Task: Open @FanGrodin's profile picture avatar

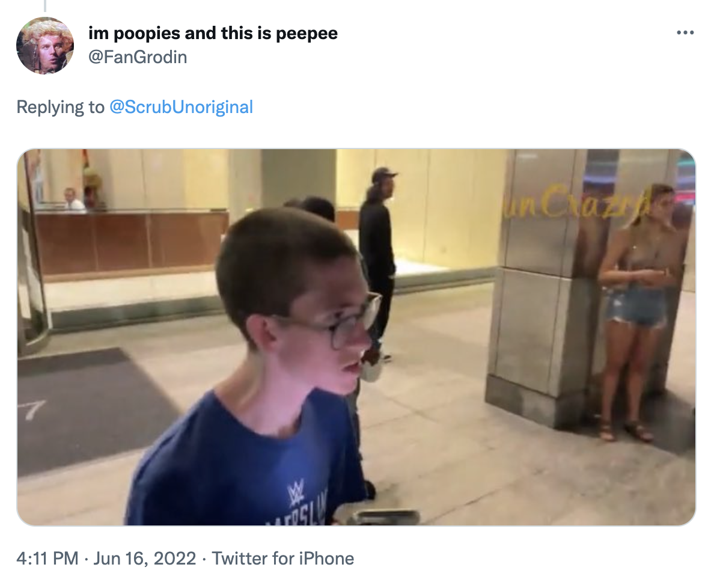Action: click(45, 46)
